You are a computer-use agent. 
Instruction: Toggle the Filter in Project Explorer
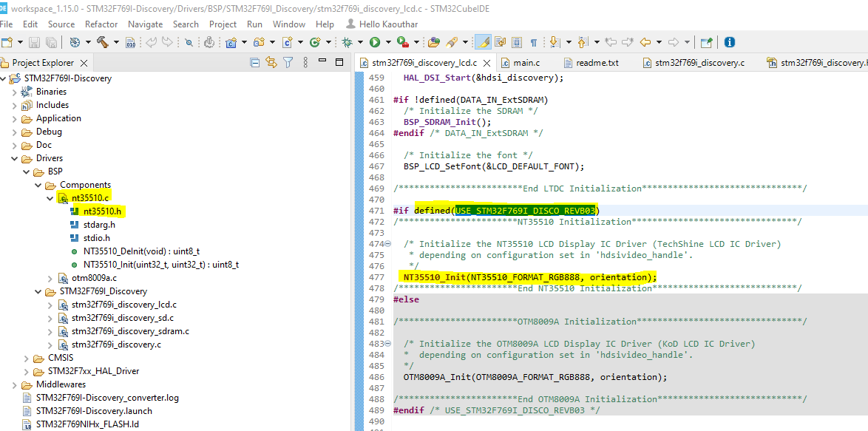[288, 62]
